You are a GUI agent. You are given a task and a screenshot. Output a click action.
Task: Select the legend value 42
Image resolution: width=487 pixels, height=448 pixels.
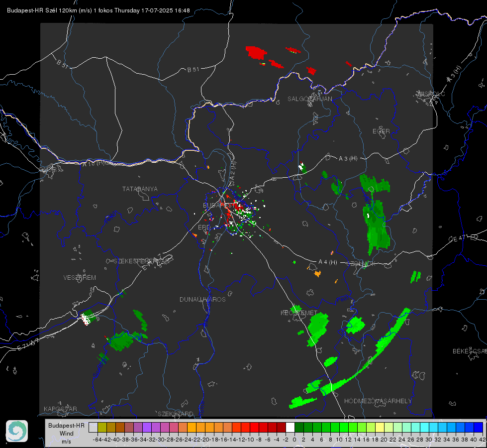[482, 440]
